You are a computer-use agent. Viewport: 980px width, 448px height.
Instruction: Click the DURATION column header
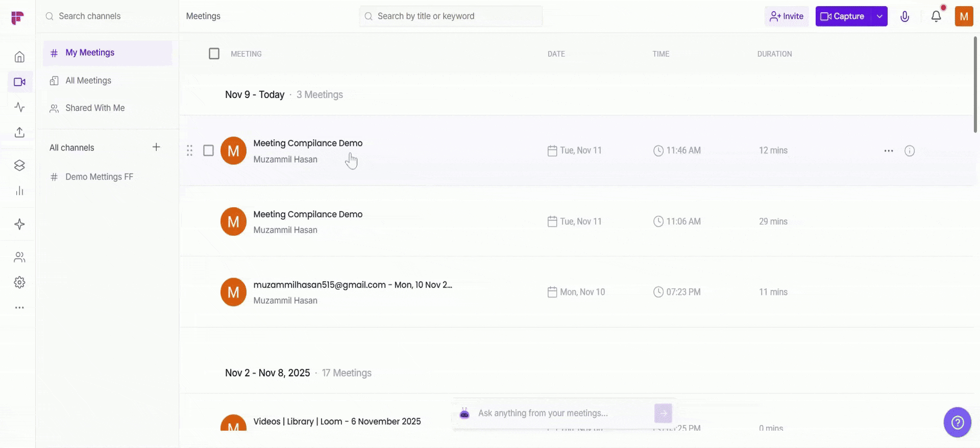coord(774,54)
